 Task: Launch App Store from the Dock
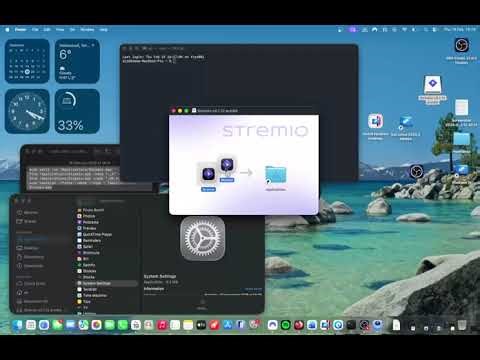(228, 325)
